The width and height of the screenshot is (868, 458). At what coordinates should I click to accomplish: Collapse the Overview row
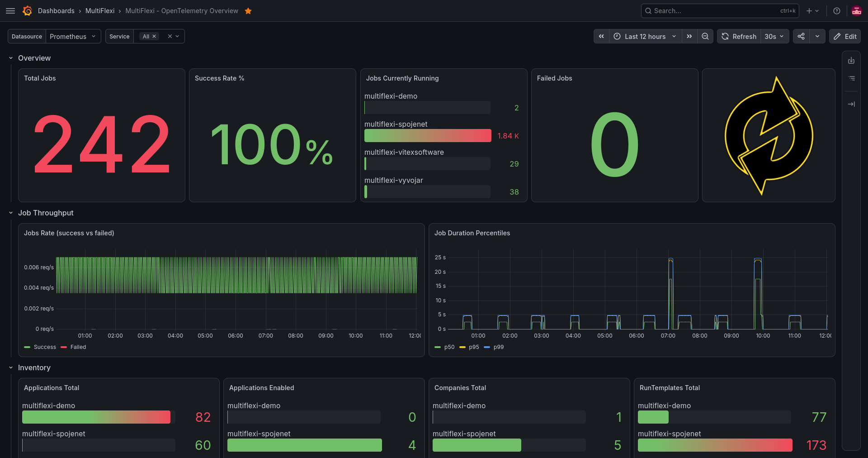(x=11, y=58)
